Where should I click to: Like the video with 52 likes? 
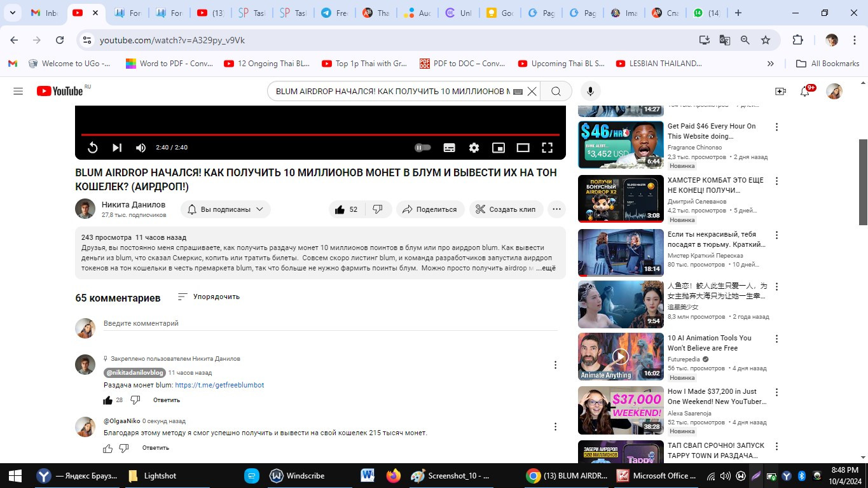[x=347, y=209]
